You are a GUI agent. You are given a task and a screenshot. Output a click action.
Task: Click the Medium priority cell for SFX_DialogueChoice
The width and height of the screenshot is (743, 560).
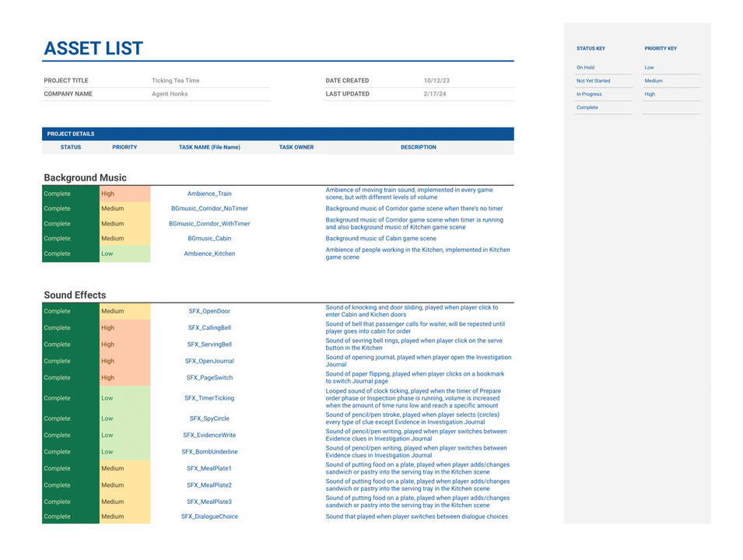click(124, 516)
